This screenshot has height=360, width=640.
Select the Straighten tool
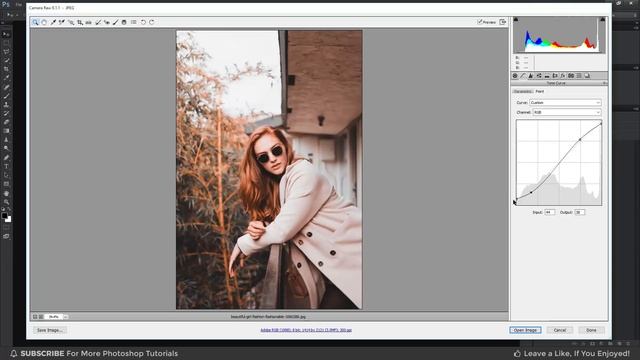89,22
